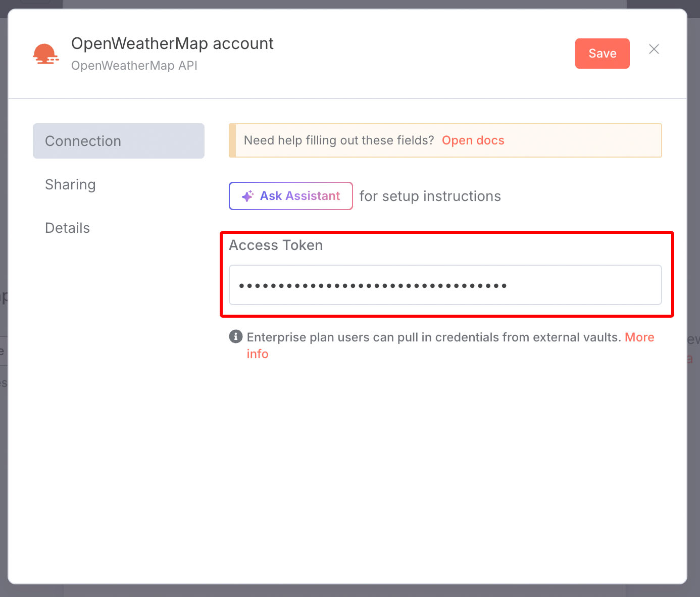Open the Ask Assistant helper
700x597 pixels.
(x=291, y=196)
